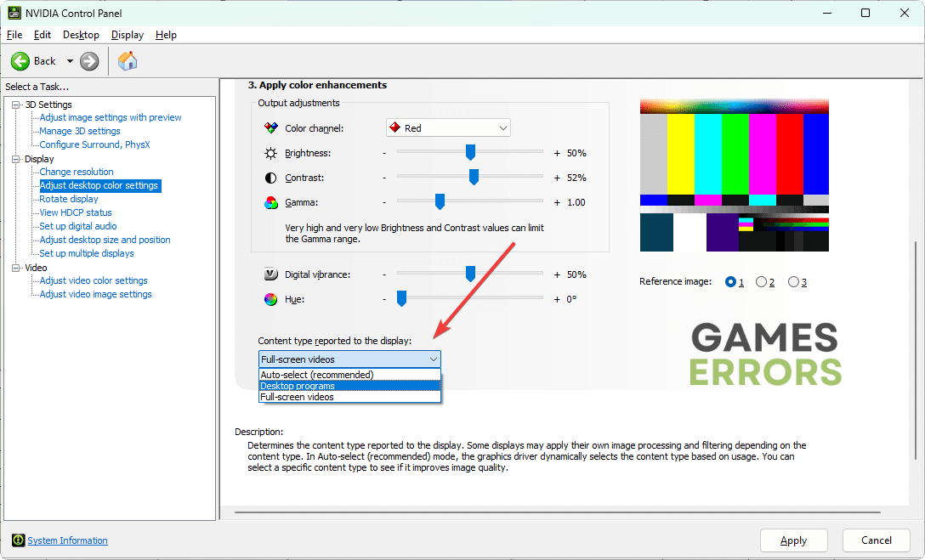Click the forward navigation arrow icon
The height and width of the screenshot is (560, 925).
tap(88, 60)
